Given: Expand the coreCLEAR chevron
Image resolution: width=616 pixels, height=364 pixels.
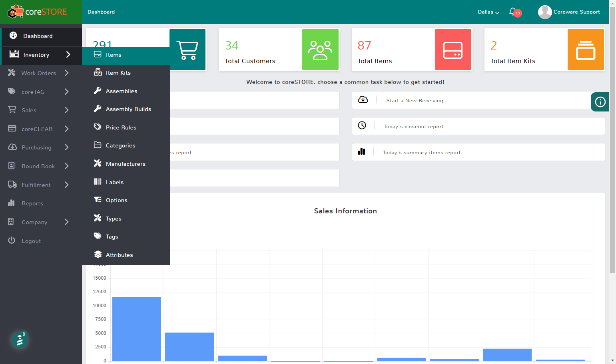Looking at the screenshot, I should click(67, 129).
